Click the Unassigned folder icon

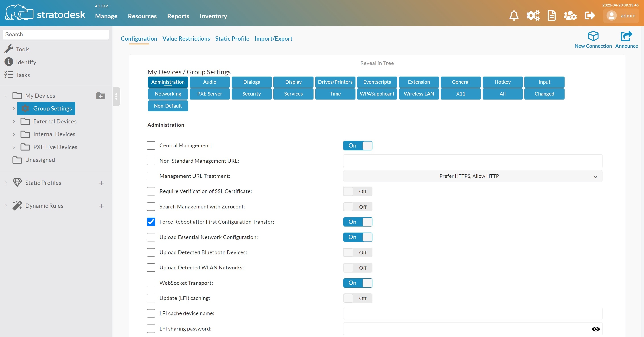(x=17, y=160)
